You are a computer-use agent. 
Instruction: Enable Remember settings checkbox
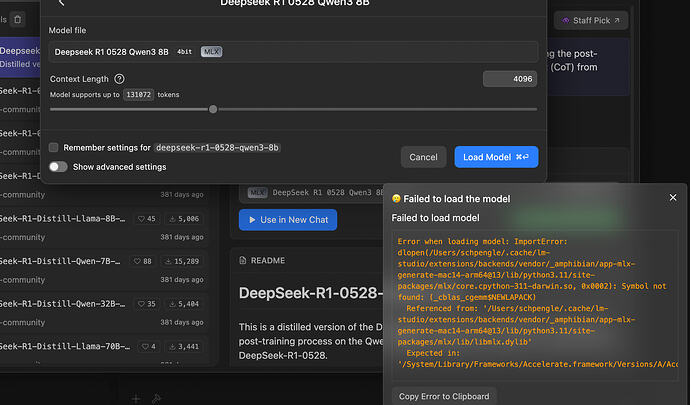coord(53,147)
